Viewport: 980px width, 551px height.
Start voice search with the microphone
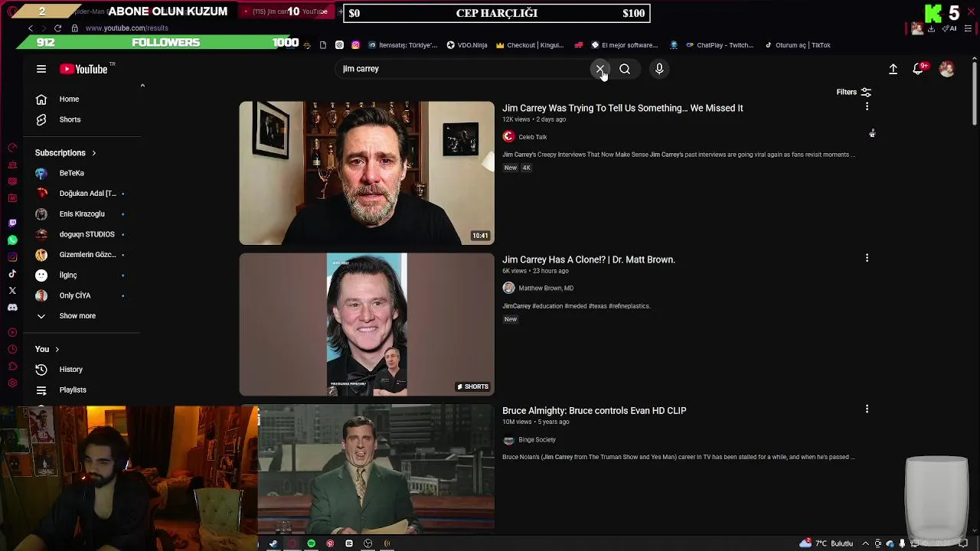(659, 69)
